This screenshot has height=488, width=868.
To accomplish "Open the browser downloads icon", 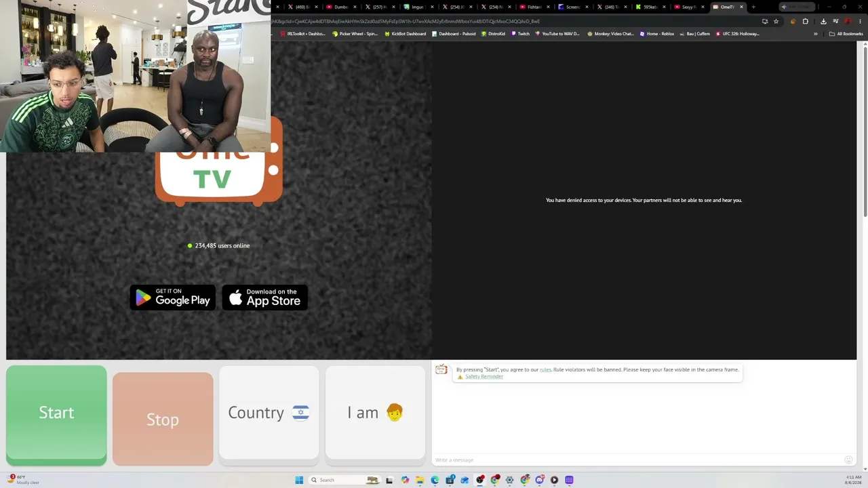I will (x=823, y=21).
